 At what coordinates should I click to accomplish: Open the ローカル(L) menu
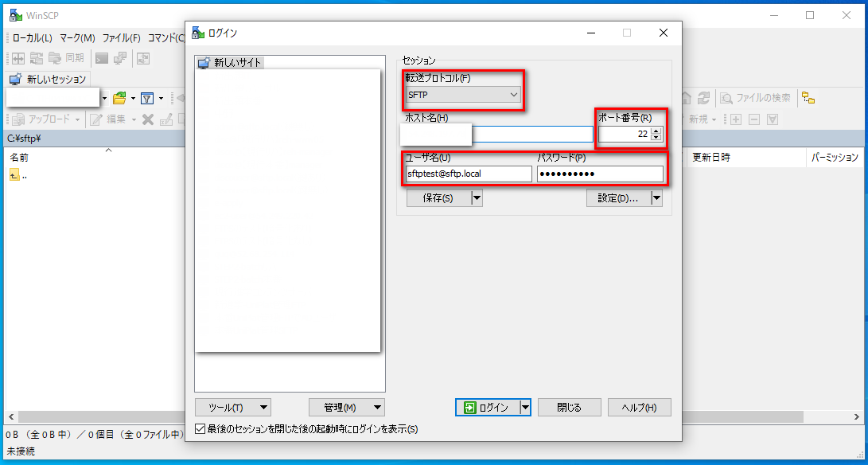32,38
